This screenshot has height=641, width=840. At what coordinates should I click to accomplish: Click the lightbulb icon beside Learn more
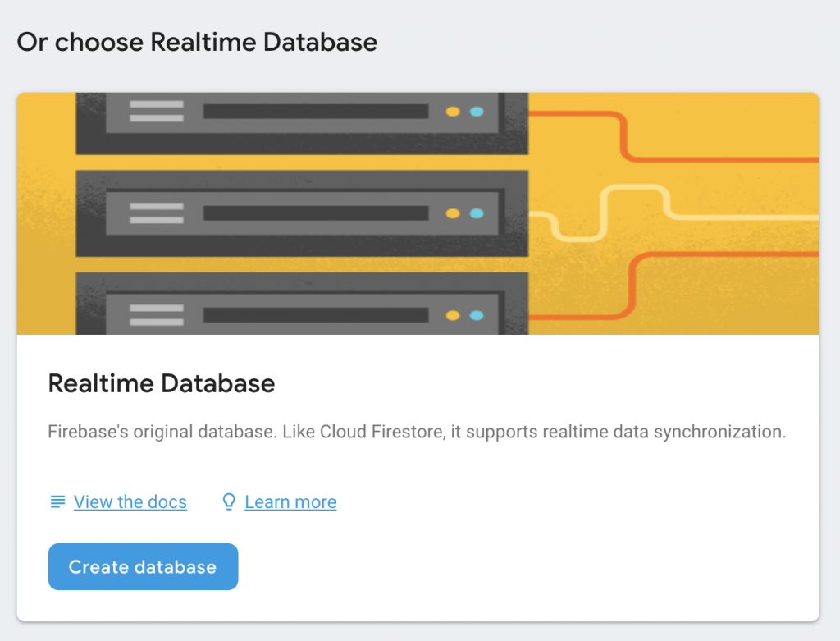pos(230,501)
